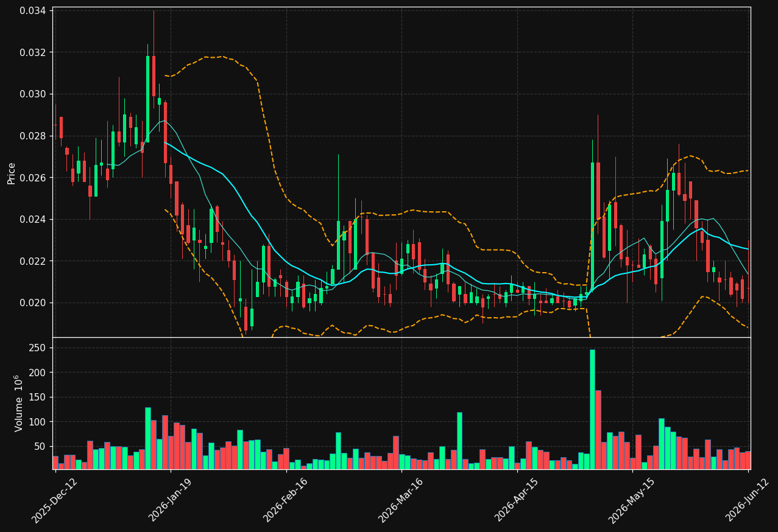Image resolution: width=778 pixels, height=532 pixels.
Task: Click the Volume axis title
Action: [18, 403]
